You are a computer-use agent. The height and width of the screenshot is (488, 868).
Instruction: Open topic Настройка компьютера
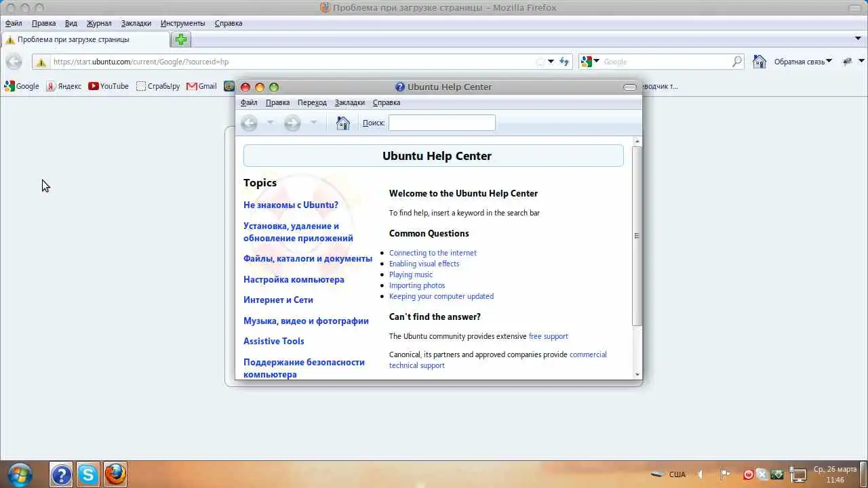[x=294, y=279]
